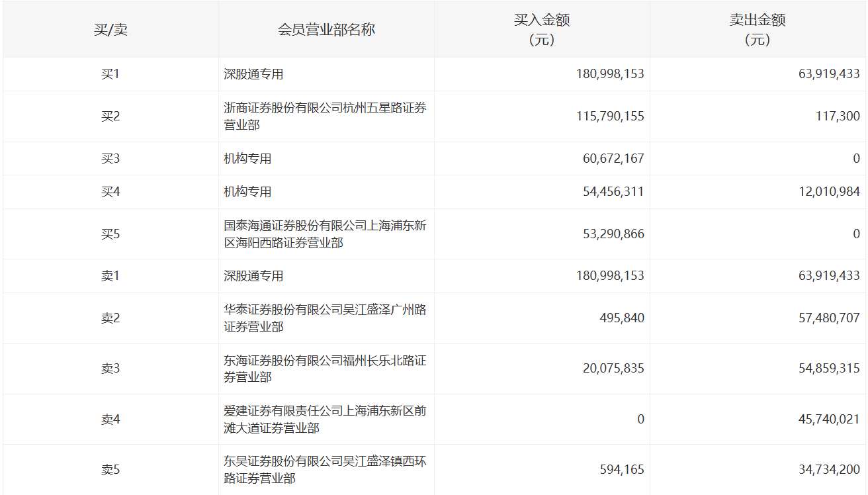Click the 买入金额(元) column header
The width and height of the screenshot is (868, 495).
[542, 30]
